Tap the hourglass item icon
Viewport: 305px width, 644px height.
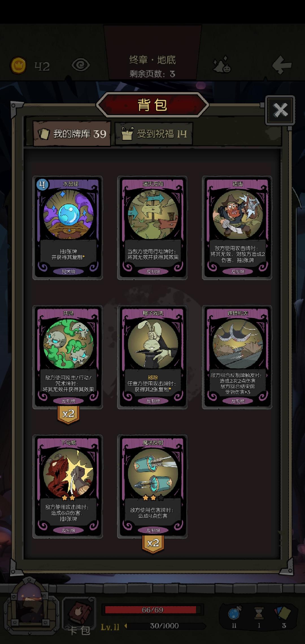pos(259,613)
